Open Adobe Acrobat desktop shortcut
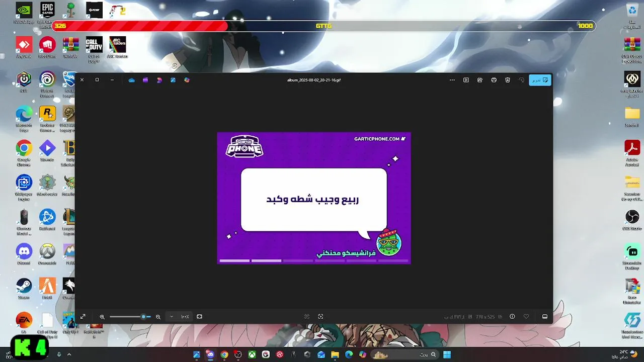The height and width of the screenshot is (362, 644). click(632, 153)
